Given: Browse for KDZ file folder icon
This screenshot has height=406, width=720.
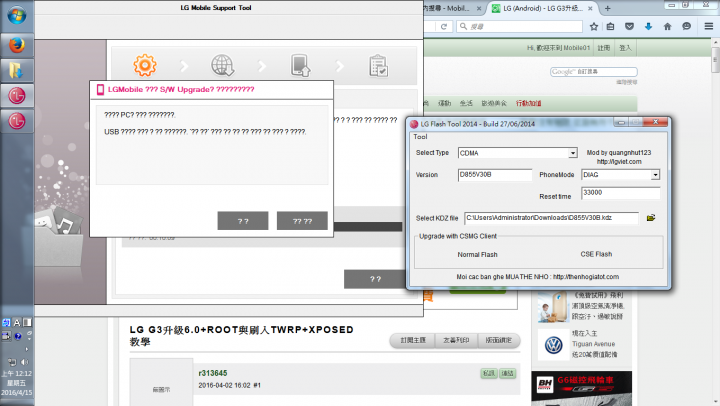Looking at the screenshot, I should coord(651,218).
